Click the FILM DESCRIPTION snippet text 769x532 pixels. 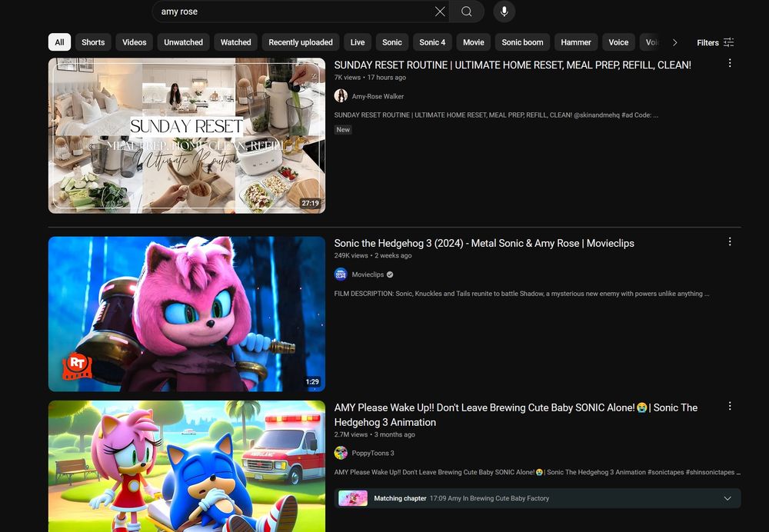point(521,294)
